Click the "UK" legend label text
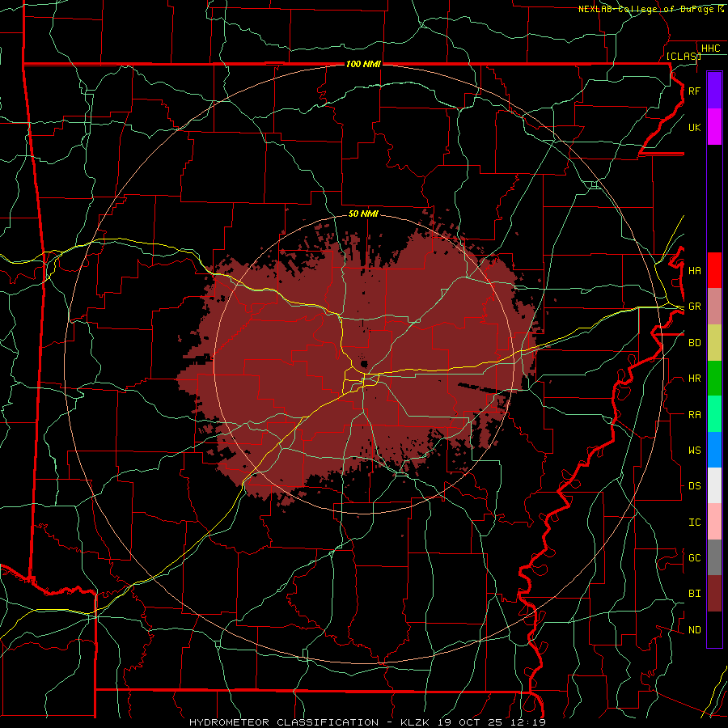The width and height of the screenshot is (728, 728). tap(695, 127)
